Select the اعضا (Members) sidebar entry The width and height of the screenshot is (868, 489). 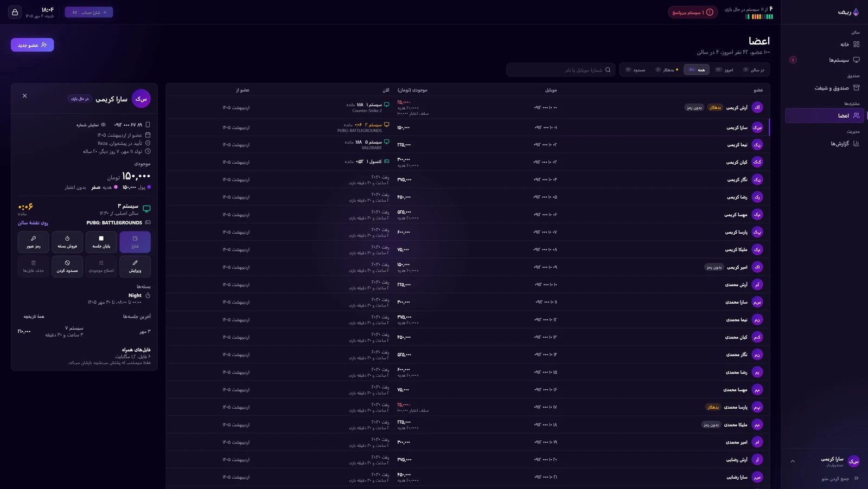coord(824,115)
